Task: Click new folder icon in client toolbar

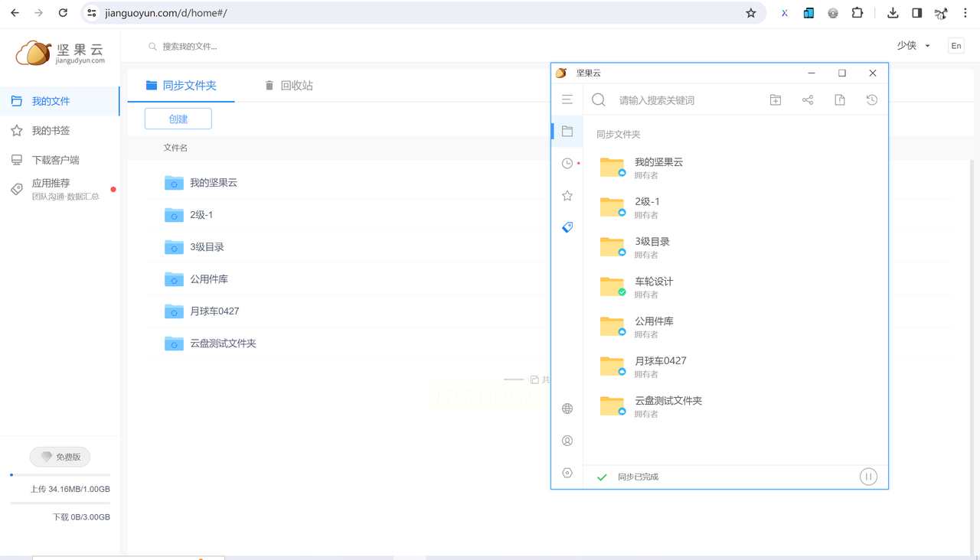Action: click(x=776, y=99)
